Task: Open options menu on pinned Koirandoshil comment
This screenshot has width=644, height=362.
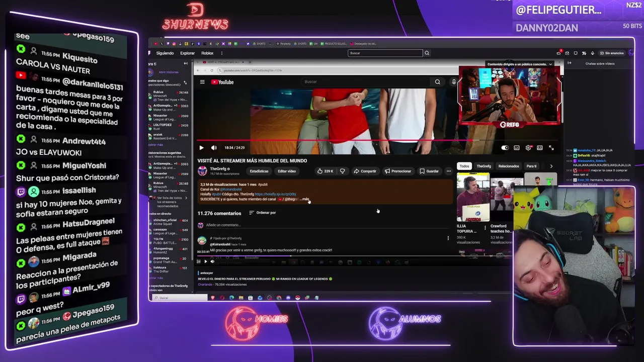Action: click(x=448, y=238)
